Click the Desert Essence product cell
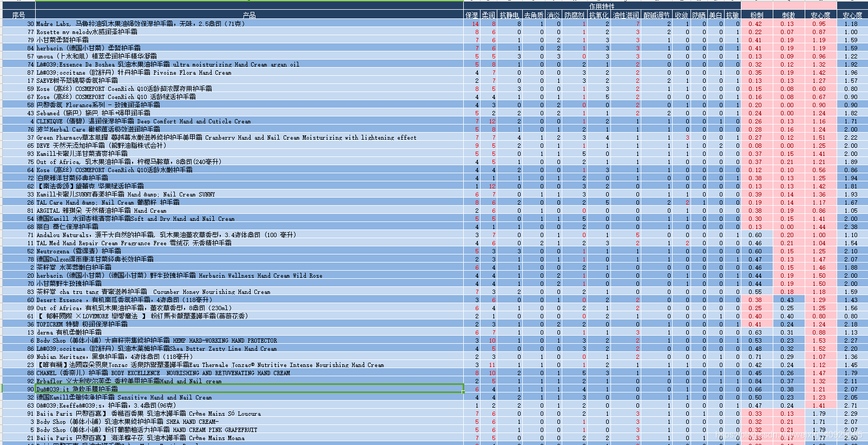 (x=249, y=300)
